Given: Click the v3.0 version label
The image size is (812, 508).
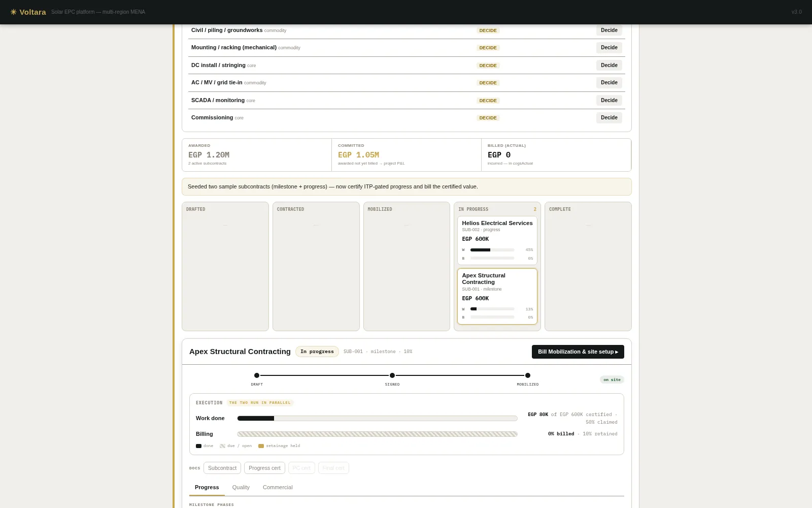Looking at the screenshot, I should coord(797,12).
